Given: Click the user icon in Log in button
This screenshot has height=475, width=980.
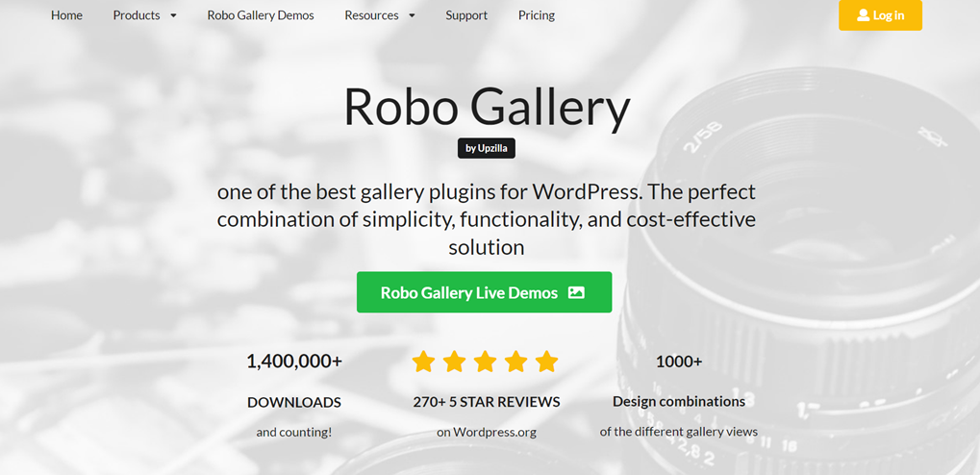Looking at the screenshot, I should 863,15.
